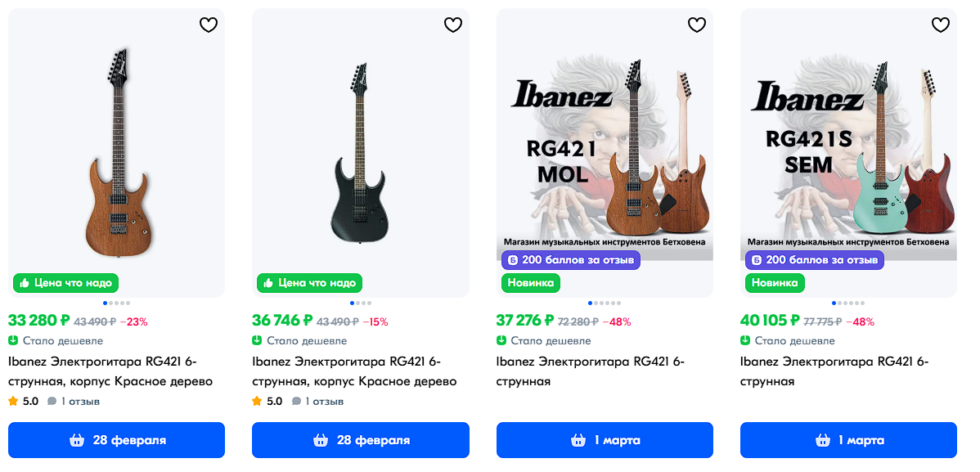980x472 pixels.
Task: Click the price-drop icon under 37 276 ₽
Action: tap(501, 340)
